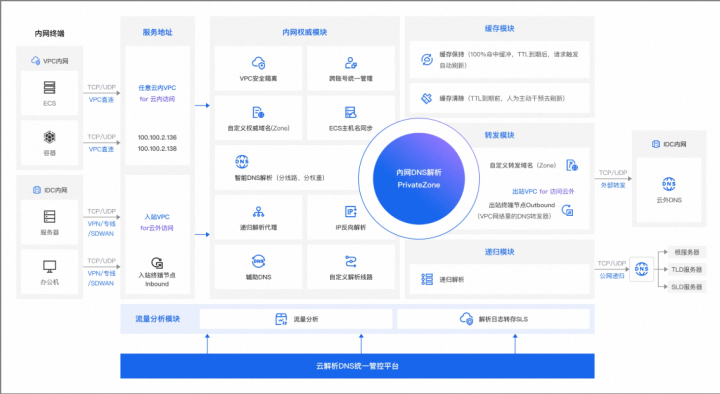Click the 自定义解析线路 route icon

[x=351, y=261]
